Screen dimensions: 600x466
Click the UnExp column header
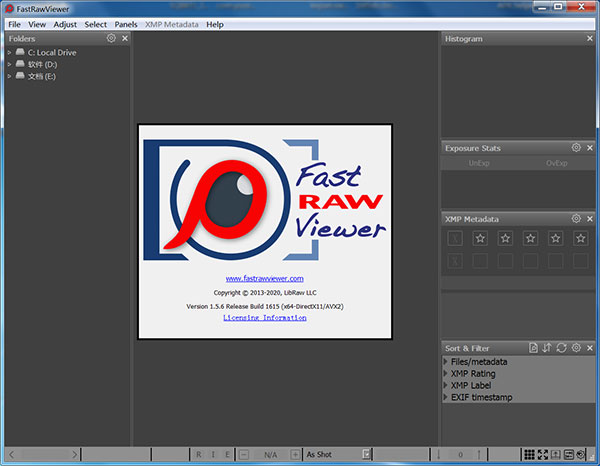tap(479, 163)
